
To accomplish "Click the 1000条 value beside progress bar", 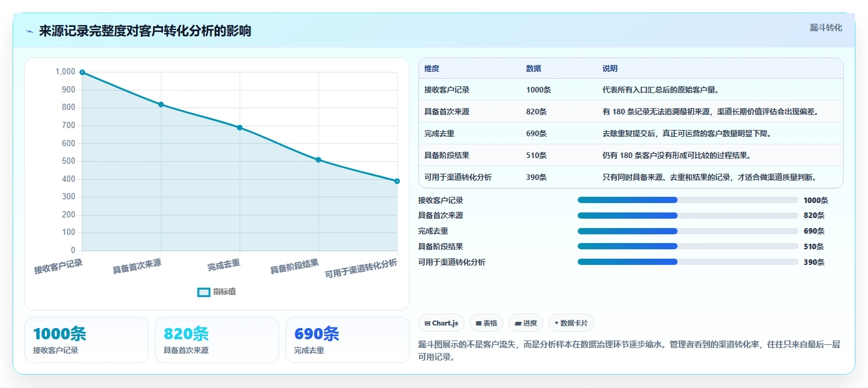I will 816,201.
